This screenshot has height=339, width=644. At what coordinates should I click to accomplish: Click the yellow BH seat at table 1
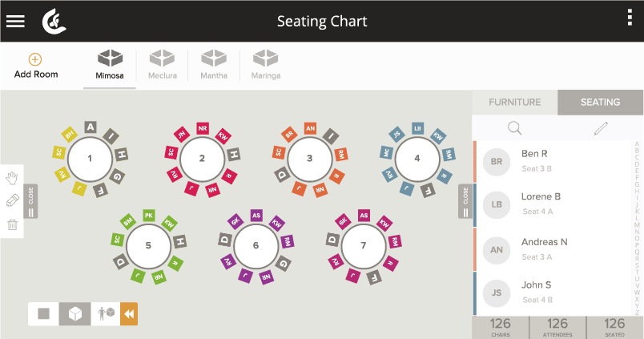coord(70,134)
